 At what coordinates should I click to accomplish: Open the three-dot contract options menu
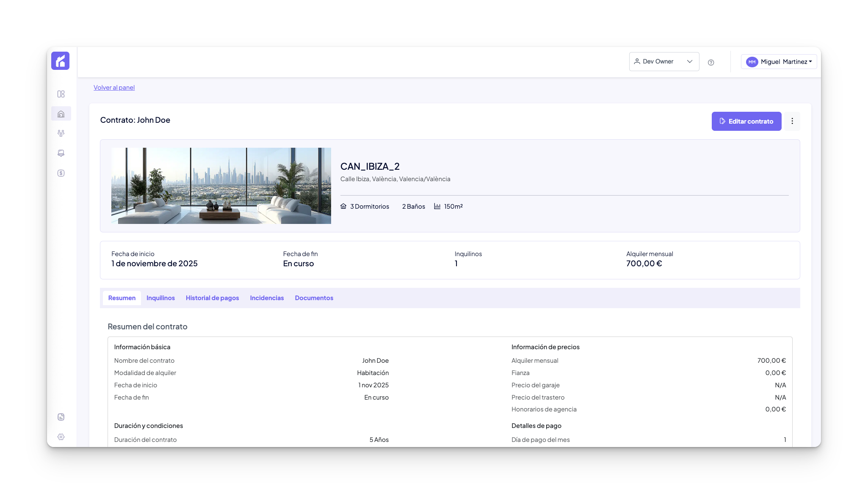tap(792, 121)
